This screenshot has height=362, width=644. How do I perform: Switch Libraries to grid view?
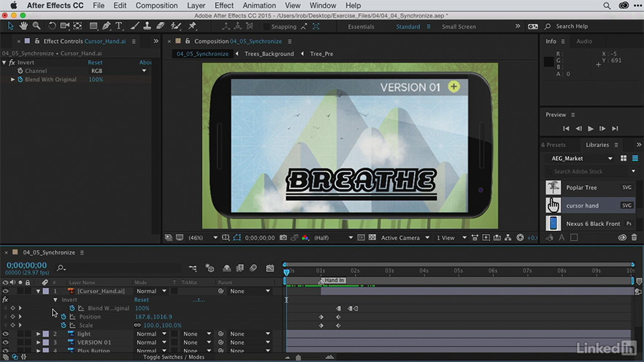624,159
